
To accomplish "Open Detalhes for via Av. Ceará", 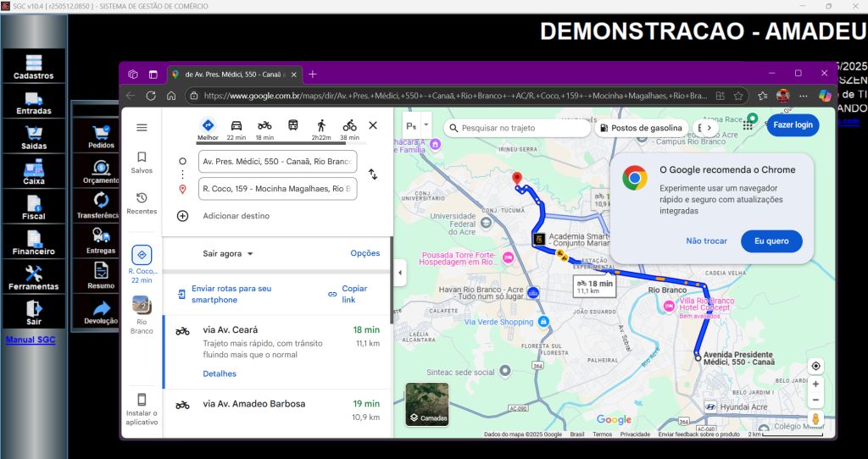I will click(220, 373).
